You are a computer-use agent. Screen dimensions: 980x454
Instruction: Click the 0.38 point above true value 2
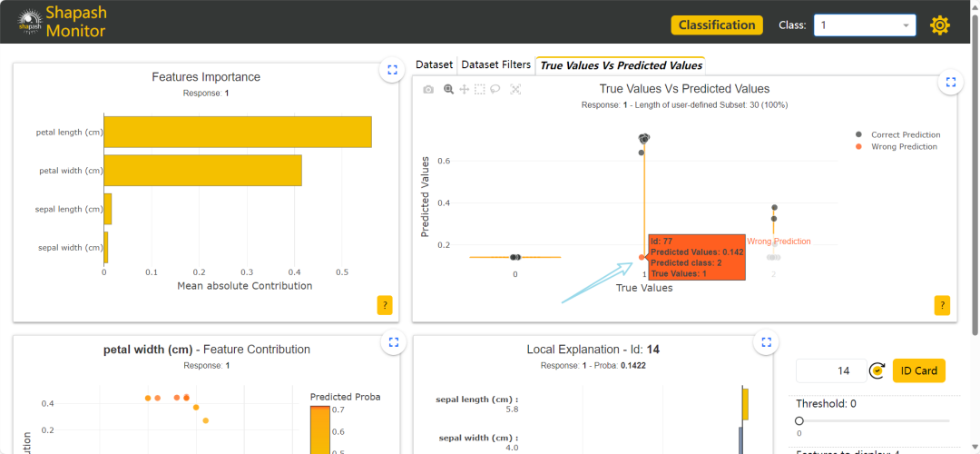(x=774, y=207)
